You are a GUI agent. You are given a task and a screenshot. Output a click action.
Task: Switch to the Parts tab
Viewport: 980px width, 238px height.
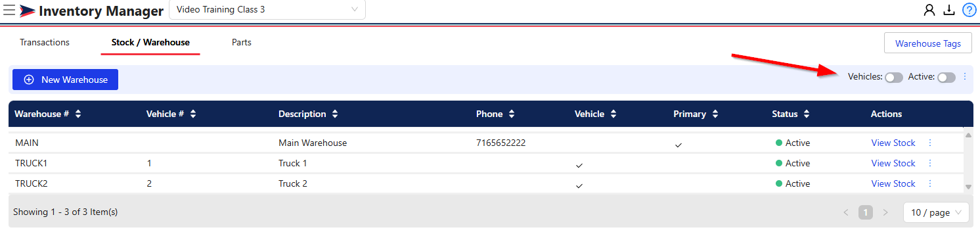point(242,42)
